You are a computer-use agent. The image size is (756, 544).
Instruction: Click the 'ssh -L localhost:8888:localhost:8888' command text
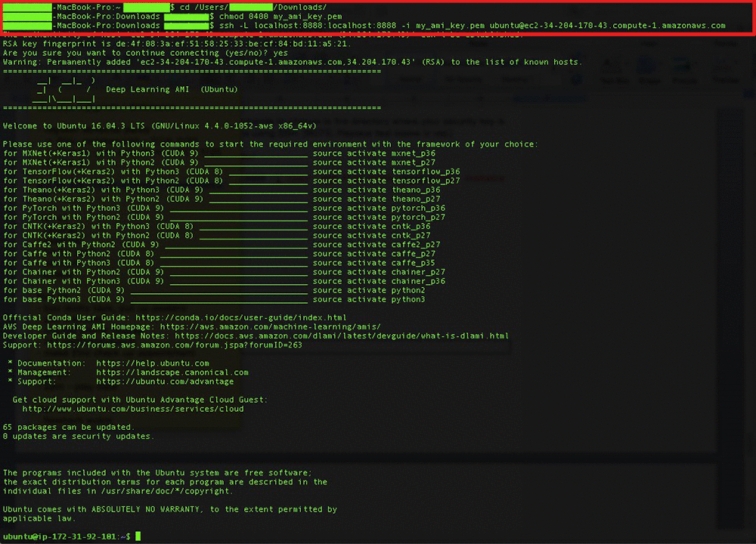(308, 26)
